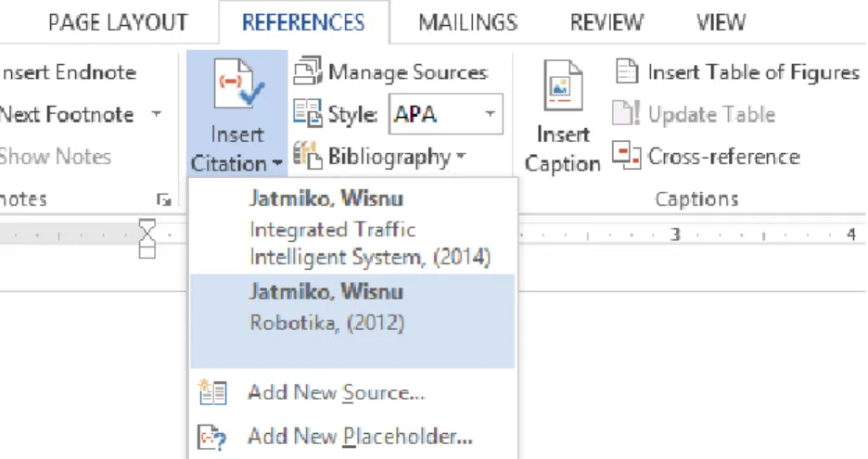The width and height of the screenshot is (868, 459).
Task: Click the ruler at mark 3
Action: pos(675,235)
